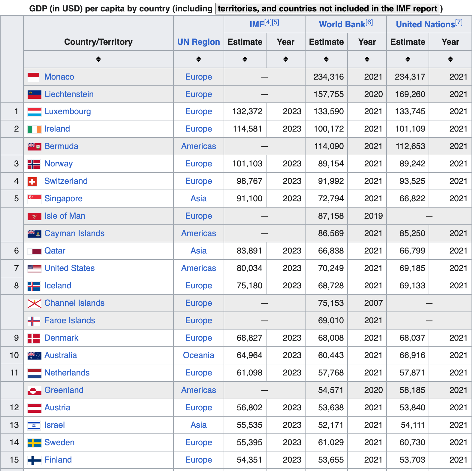Open Oceania region link in Australia row

pyautogui.click(x=198, y=355)
